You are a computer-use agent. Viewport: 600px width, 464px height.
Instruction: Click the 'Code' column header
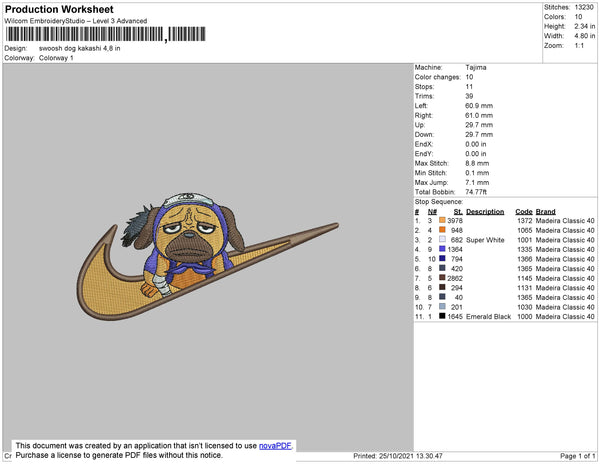pos(523,212)
